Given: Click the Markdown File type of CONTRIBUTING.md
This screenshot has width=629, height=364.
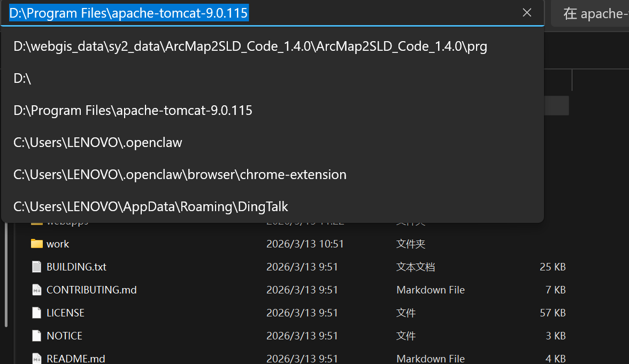Looking at the screenshot, I should tap(431, 290).
